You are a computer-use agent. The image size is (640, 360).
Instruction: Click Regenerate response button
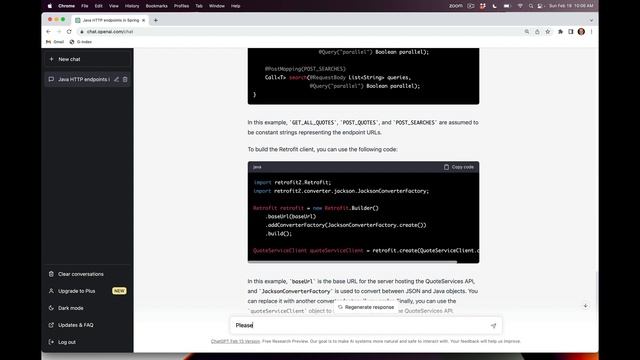(x=366, y=307)
